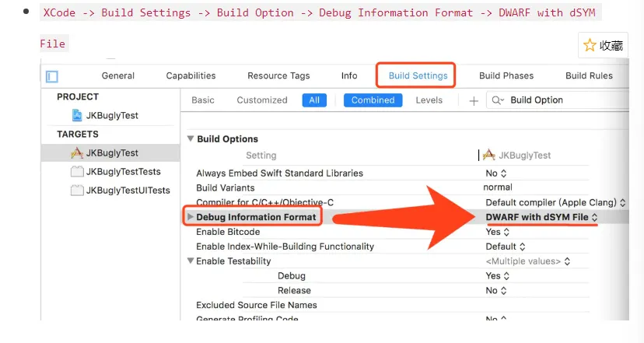Select the Always Embed Swift Standard Libraries label

(x=279, y=173)
